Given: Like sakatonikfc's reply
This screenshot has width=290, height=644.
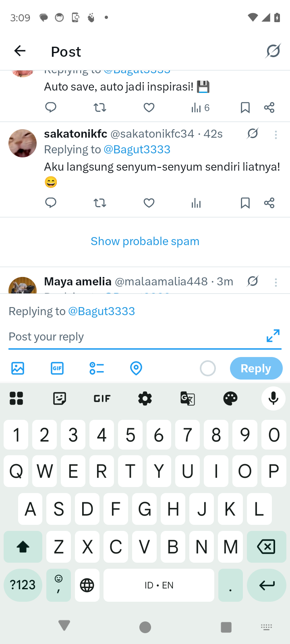Looking at the screenshot, I should (149, 203).
